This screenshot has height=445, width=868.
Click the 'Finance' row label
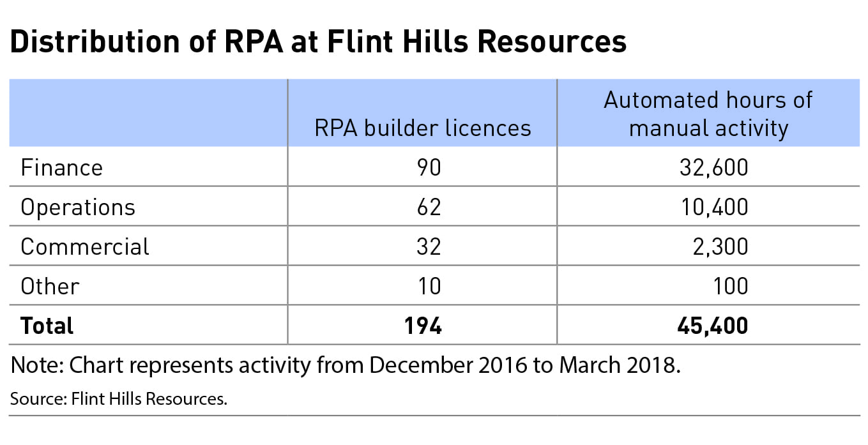coord(61,167)
